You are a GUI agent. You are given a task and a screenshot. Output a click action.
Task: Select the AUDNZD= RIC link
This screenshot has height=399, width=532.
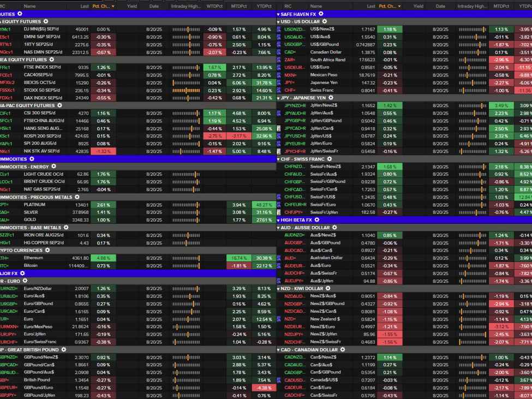coord(295,235)
